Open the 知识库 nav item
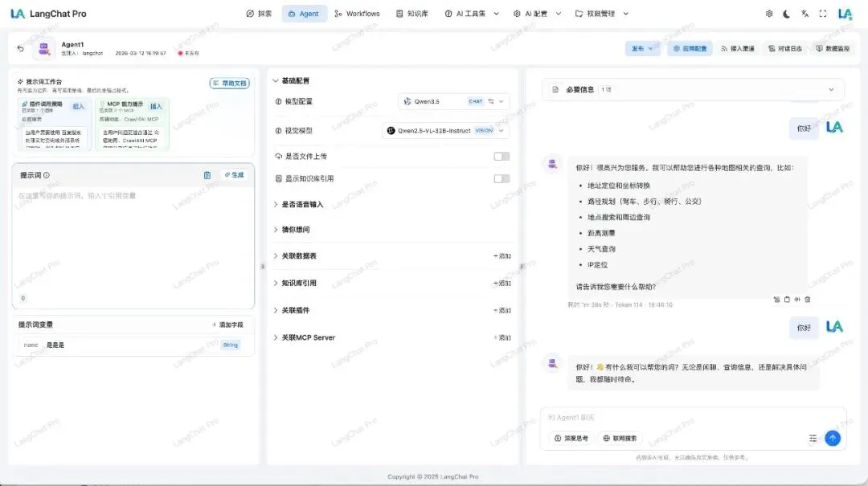The height and width of the screenshot is (486, 868). coord(412,14)
